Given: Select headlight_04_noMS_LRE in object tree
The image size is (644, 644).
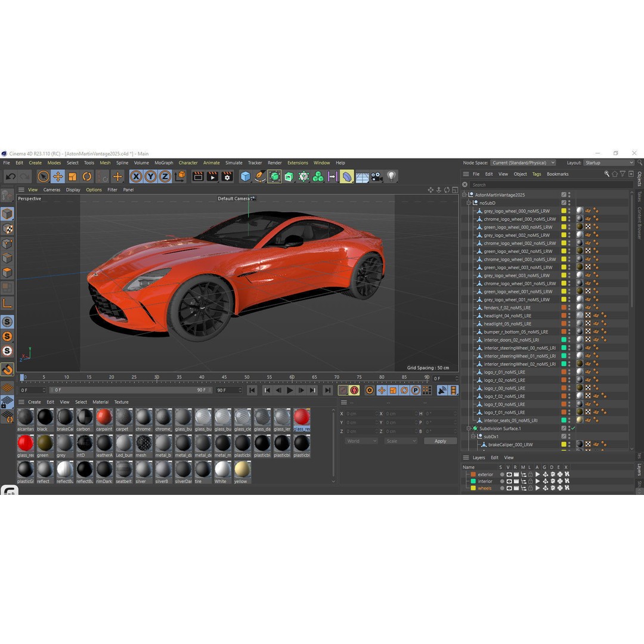Looking at the screenshot, I should (507, 316).
